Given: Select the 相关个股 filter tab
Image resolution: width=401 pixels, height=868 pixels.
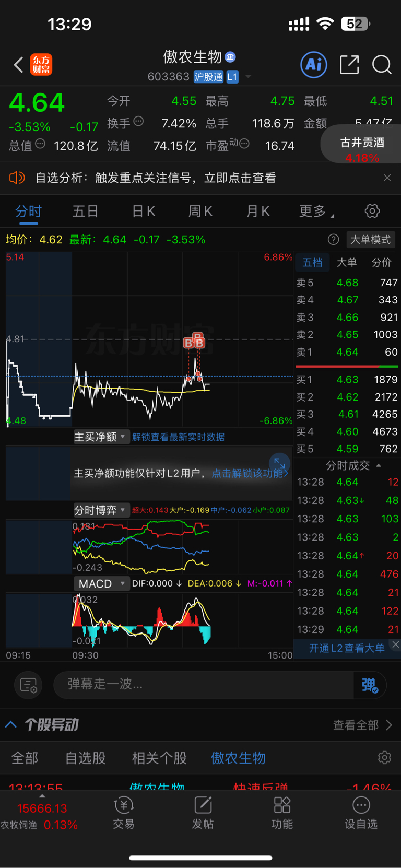Looking at the screenshot, I should [x=159, y=758].
